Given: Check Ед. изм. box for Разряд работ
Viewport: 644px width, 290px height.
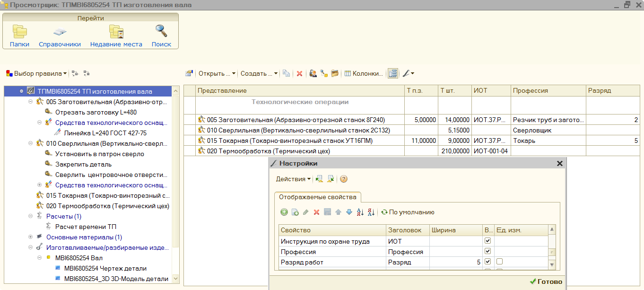Looking at the screenshot, I should point(499,262).
